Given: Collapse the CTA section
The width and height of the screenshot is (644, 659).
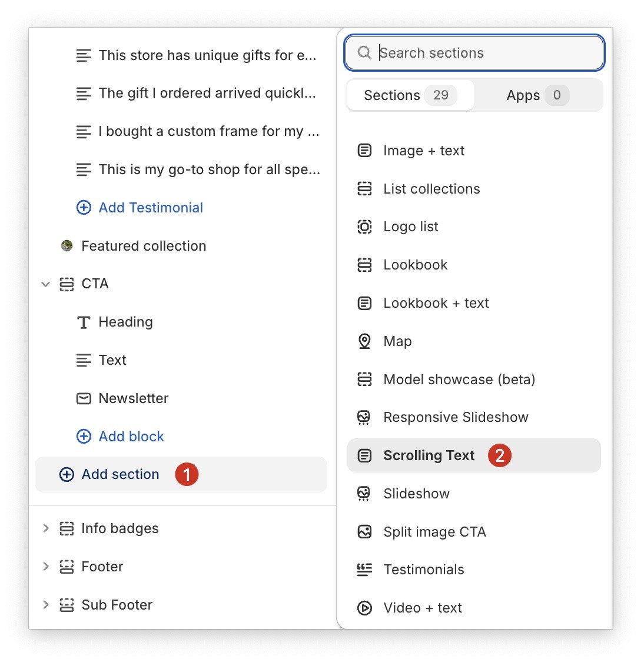Looking at the screenshot, I should 46,284.
